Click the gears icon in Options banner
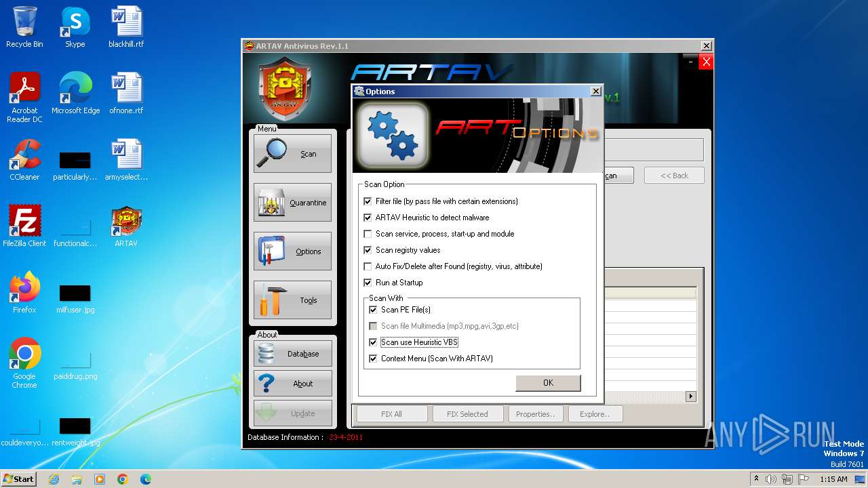 (393, 135)
